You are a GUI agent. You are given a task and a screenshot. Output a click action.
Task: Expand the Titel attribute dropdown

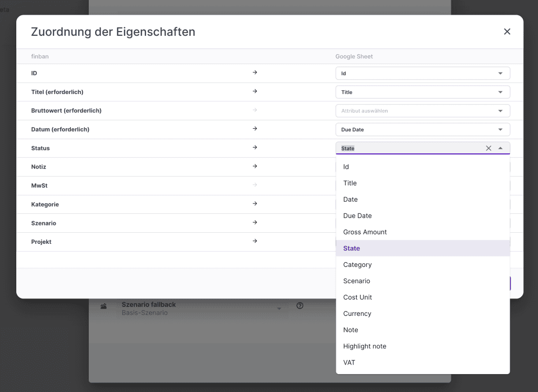click(x=500, y=92)
